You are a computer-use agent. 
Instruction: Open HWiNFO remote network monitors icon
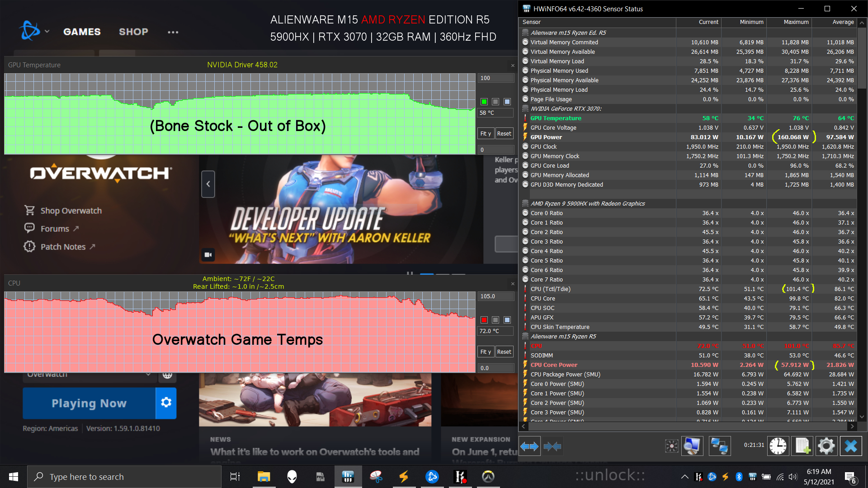click(719, 446)
